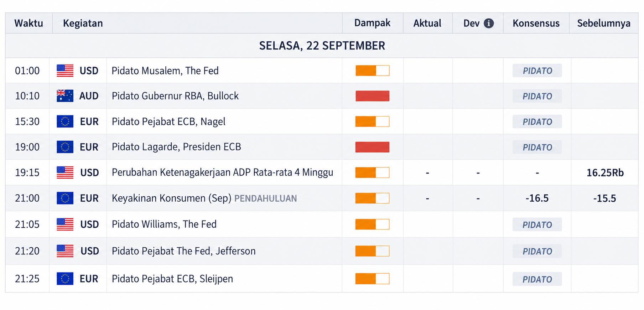Click the US flag for Jefferson speech
Viewport: 644px width, 310px height.
pos(65,251)
